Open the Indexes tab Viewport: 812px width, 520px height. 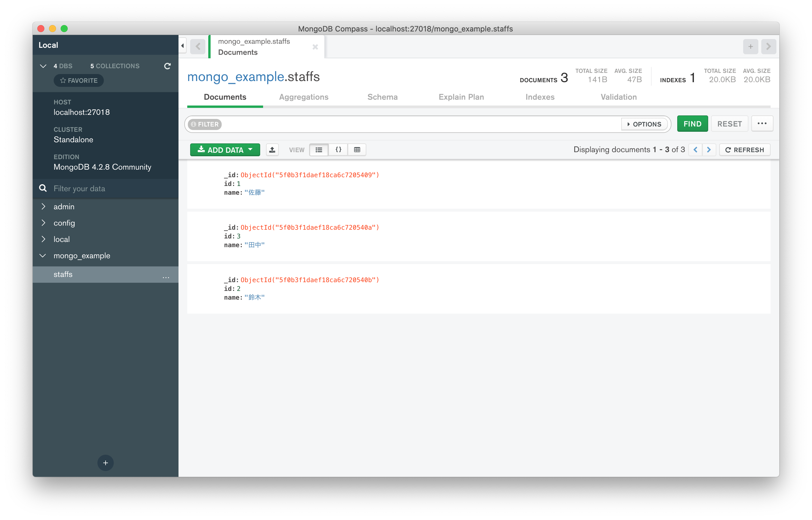(x=540, y=97)
